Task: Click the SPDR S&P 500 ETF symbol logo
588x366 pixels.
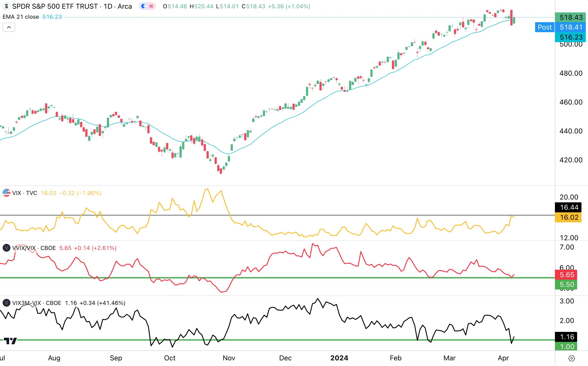Action: (x=7, y=6)
